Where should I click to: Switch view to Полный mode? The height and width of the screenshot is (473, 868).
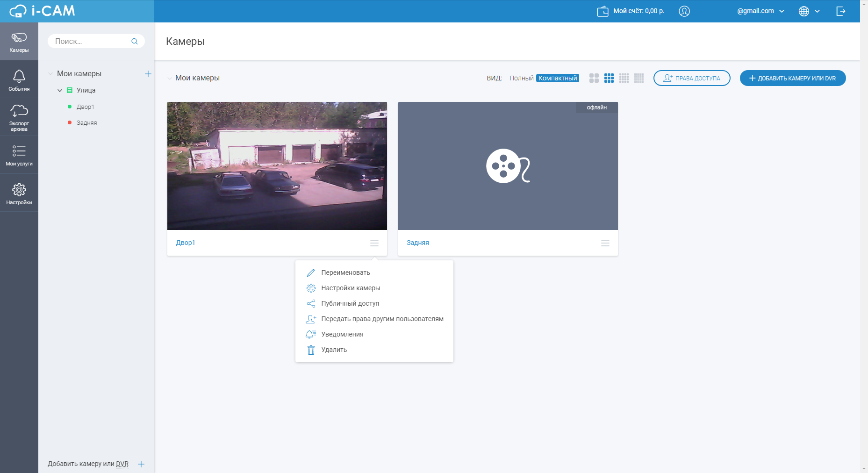click(521, 78)
